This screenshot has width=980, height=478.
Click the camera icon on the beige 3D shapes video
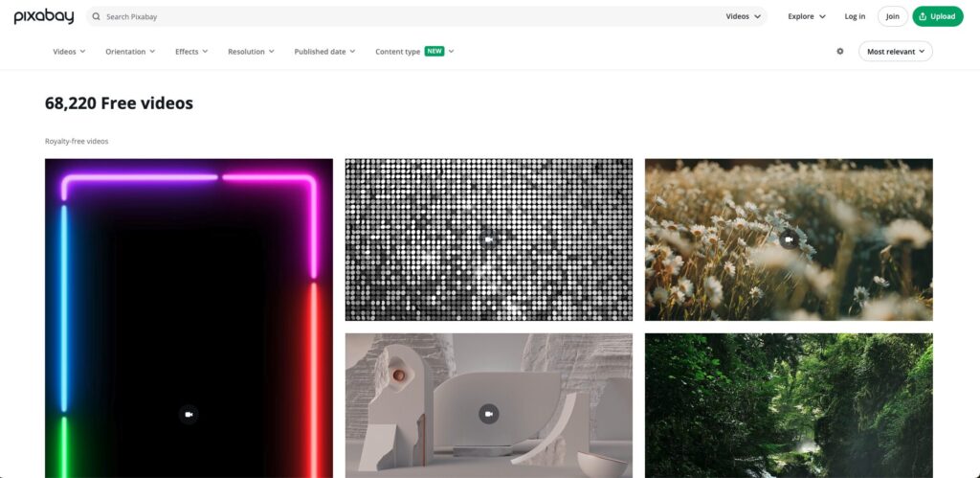tap(489, 414)
